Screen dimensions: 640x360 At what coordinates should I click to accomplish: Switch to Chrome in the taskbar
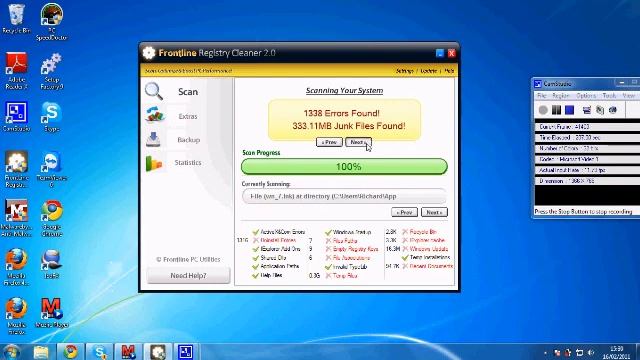point(70,352)
